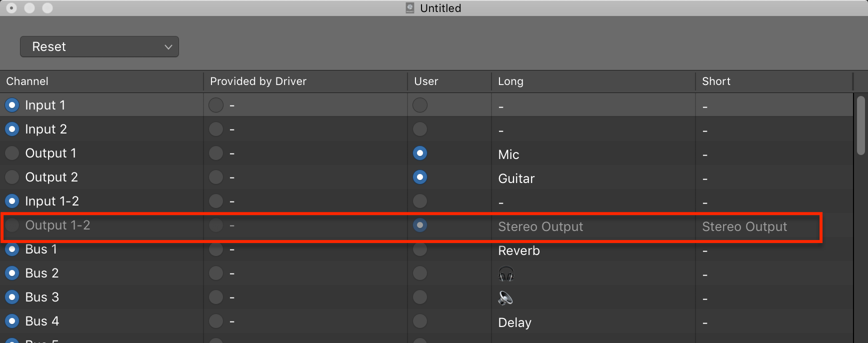Select the Channel radio button for Output 2

(12, 177)
